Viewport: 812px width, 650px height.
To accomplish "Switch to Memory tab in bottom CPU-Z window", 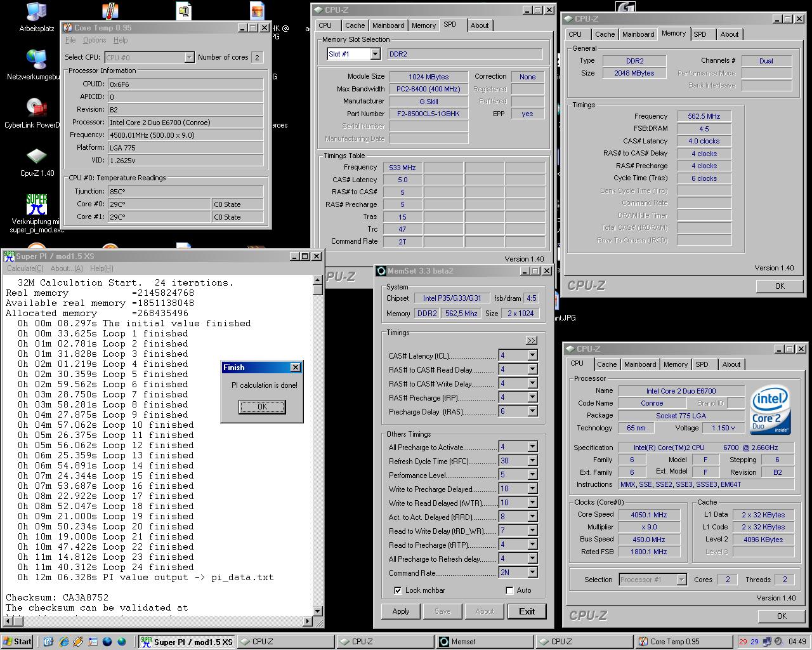I will tap(676, 364).
